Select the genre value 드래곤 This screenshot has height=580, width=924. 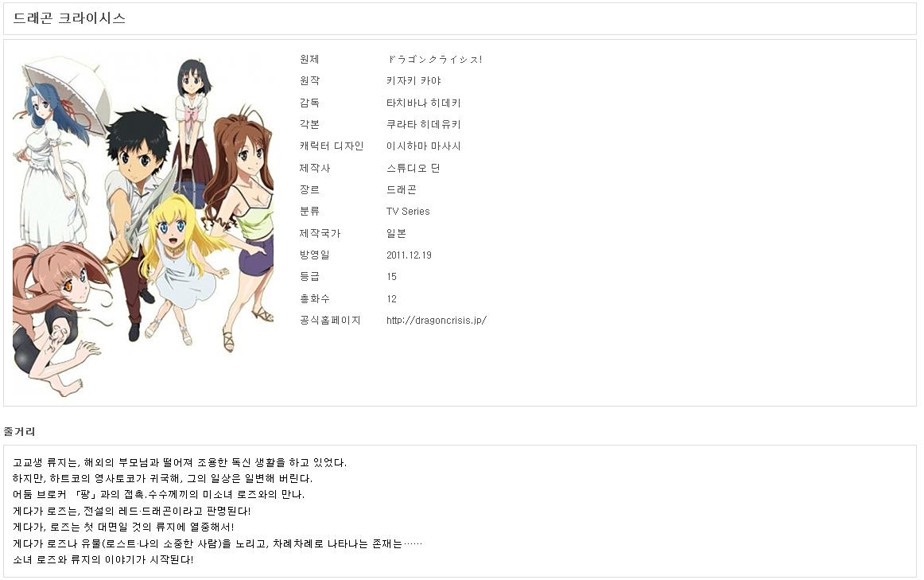(402, 189)
